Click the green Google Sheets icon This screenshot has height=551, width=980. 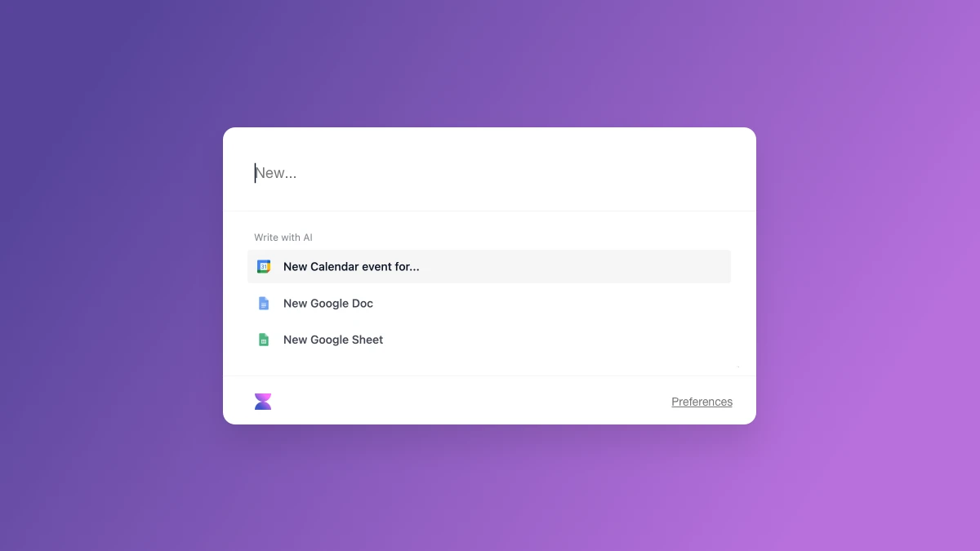point(264,340)
